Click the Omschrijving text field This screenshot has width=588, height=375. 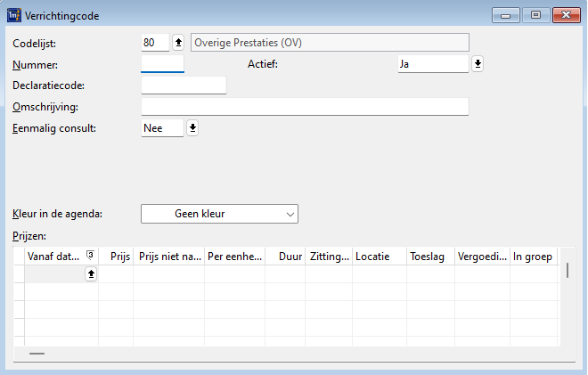tap(305, 107)
